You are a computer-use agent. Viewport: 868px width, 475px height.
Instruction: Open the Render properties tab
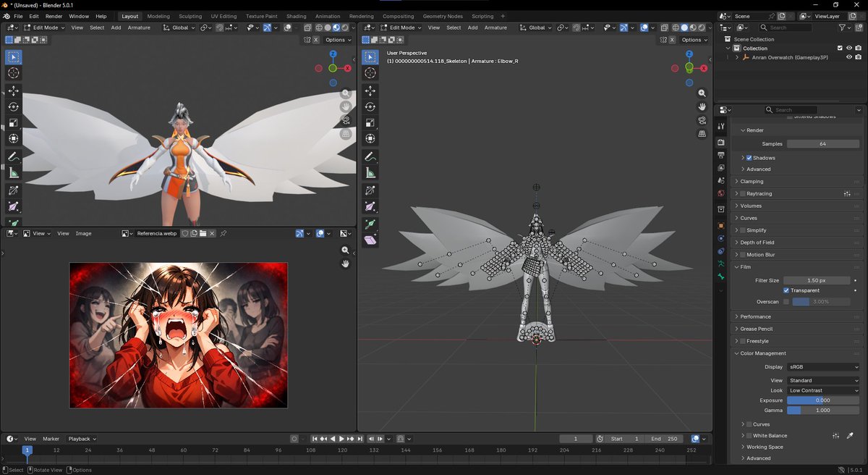pos(720,143)
